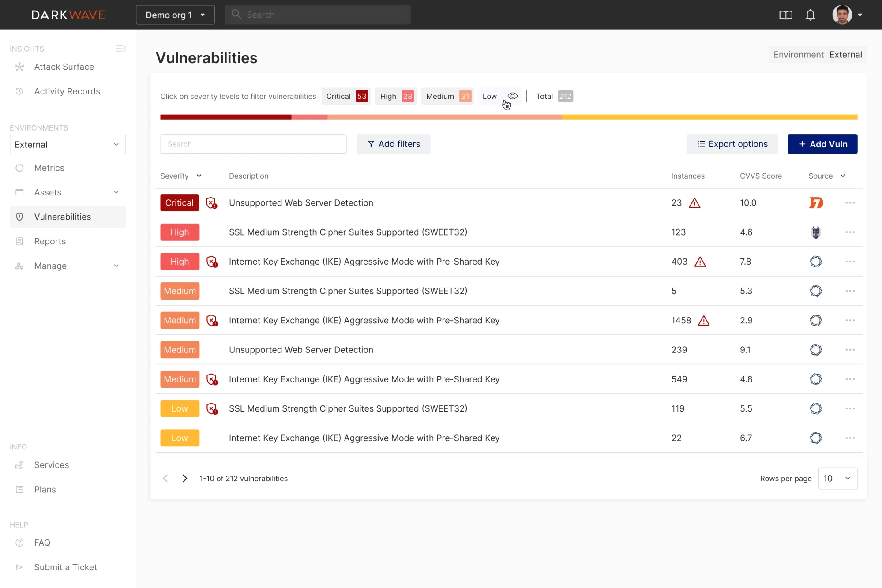Open the Attack Surface insights page
This screenshot has width=882, height=588.
[x=64, y=67]
